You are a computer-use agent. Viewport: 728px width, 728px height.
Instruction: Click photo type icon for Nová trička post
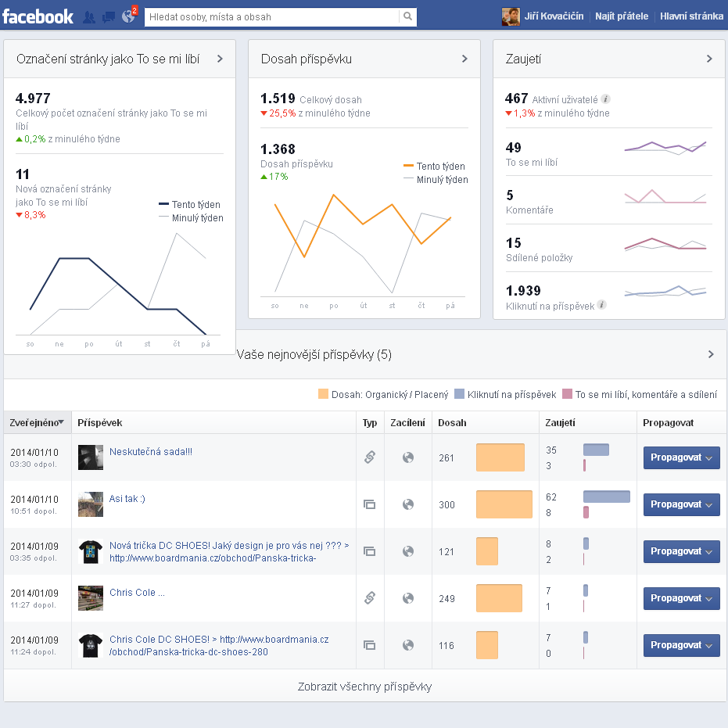tap(370, 551)
